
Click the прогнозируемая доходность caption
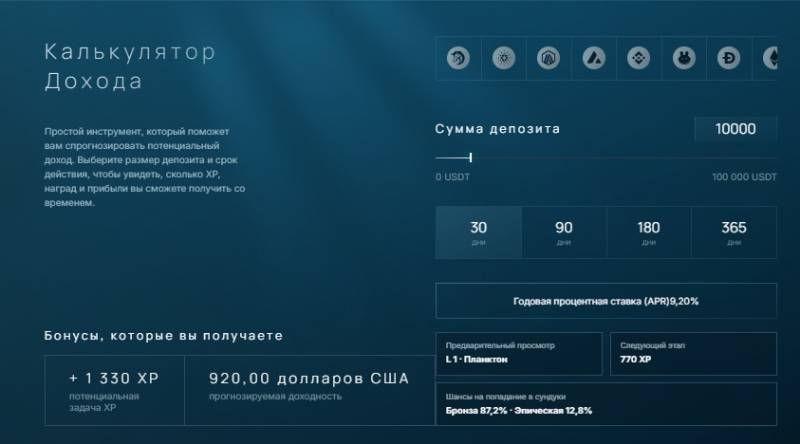pos(275,397)
